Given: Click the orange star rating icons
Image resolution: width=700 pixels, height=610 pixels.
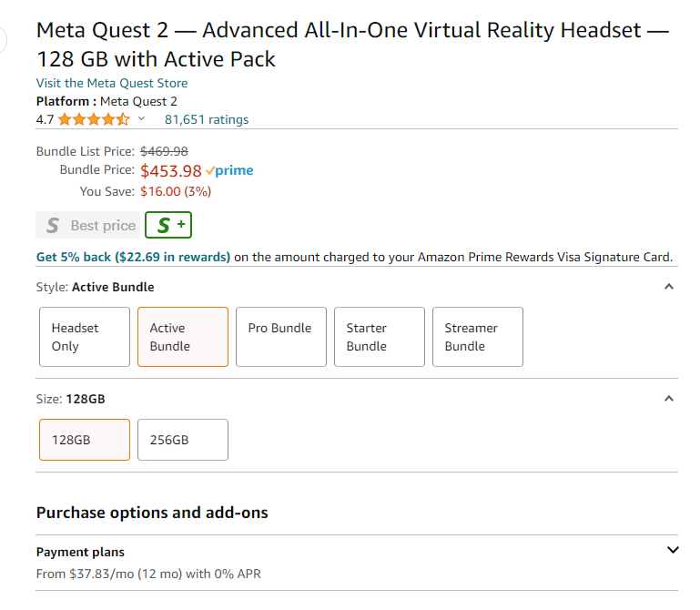Looking at the screenshot, I should coord(94,119).
